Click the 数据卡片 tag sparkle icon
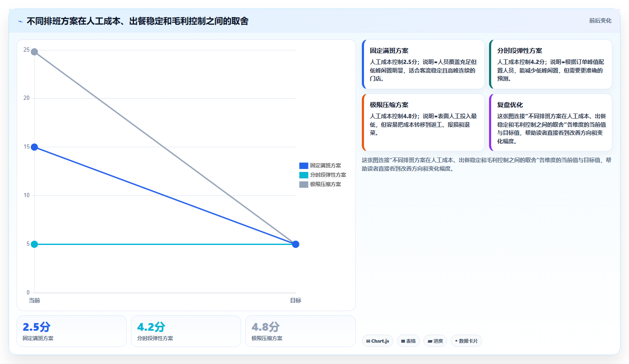This screenshot has width=629, height=364. pos(456,341)
